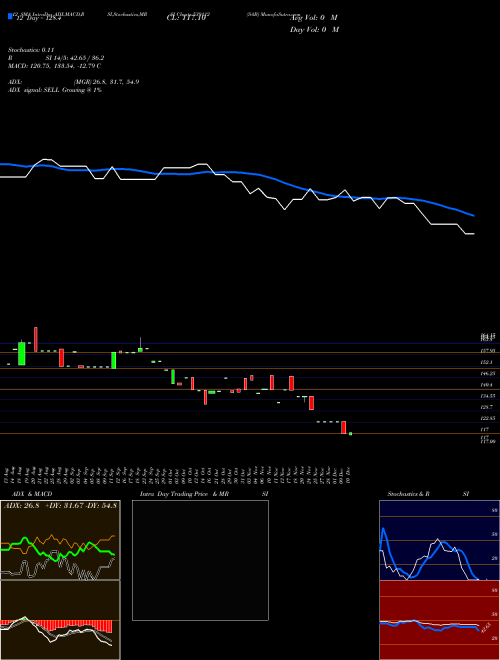Click the 157.95 price axis label
The image size is (500, 660).
pos(489,351)
